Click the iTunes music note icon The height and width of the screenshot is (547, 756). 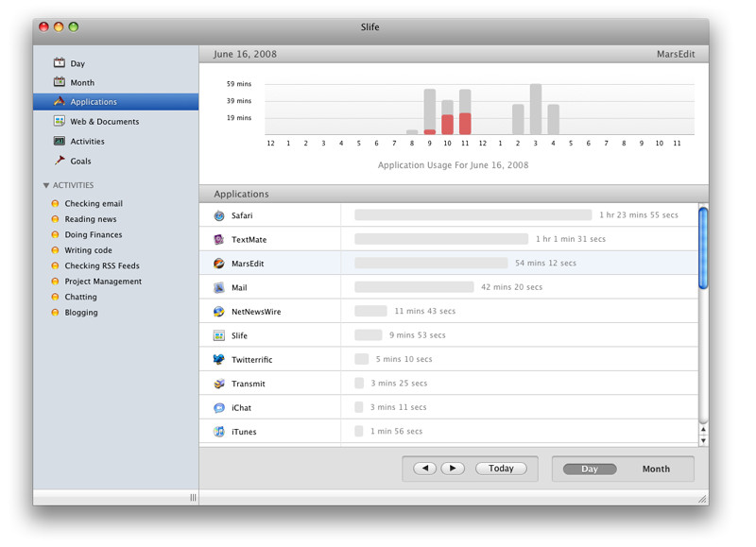[x=219, y=432]
